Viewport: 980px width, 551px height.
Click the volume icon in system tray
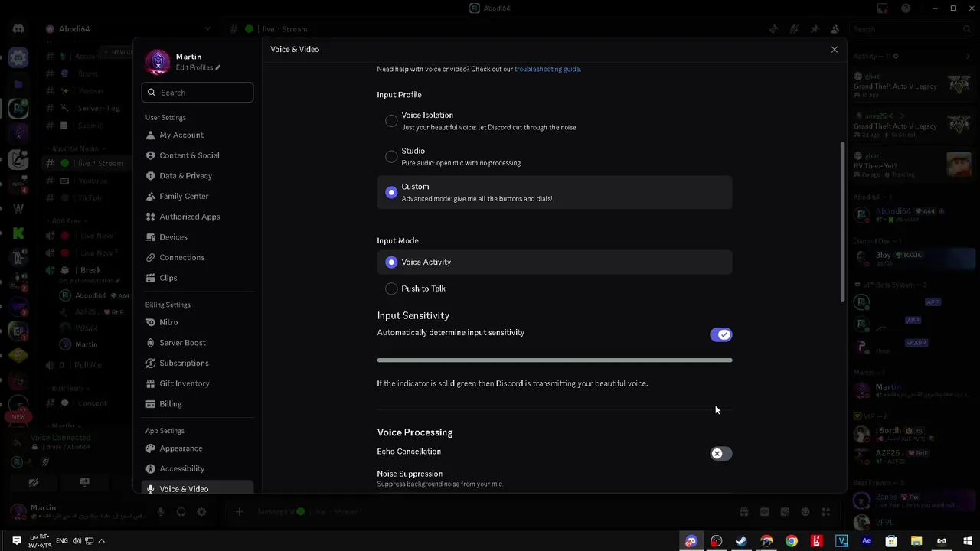click(77, 541)
